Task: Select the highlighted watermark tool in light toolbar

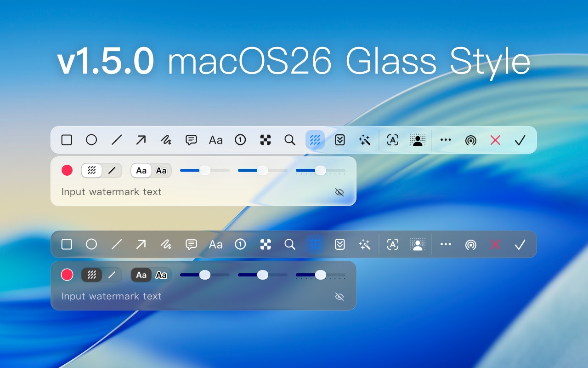Action: [x=315, y=140]
